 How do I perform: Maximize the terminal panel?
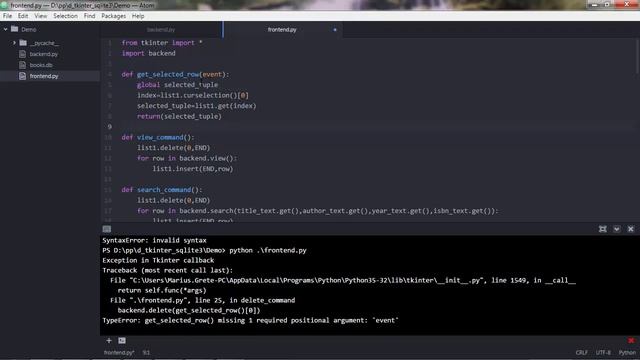[602, 229]
